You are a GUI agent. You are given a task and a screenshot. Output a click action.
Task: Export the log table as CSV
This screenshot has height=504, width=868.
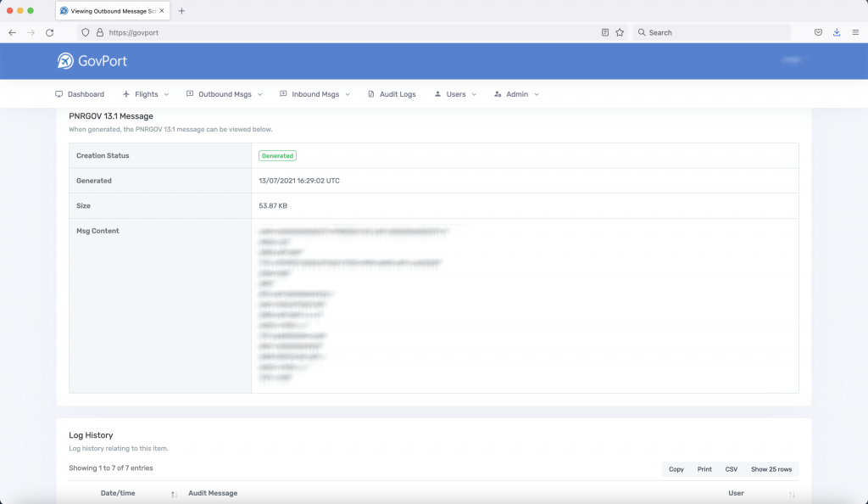732,469
